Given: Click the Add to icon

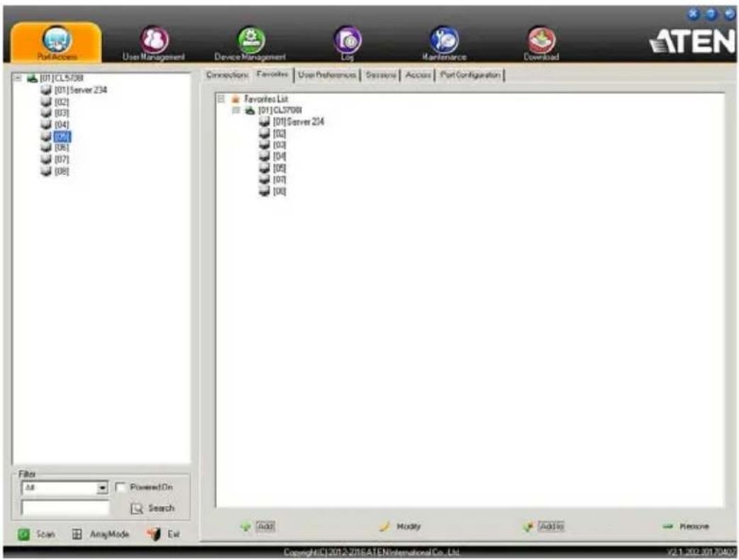Looking at the screenshot, I should tap(528, 527).
